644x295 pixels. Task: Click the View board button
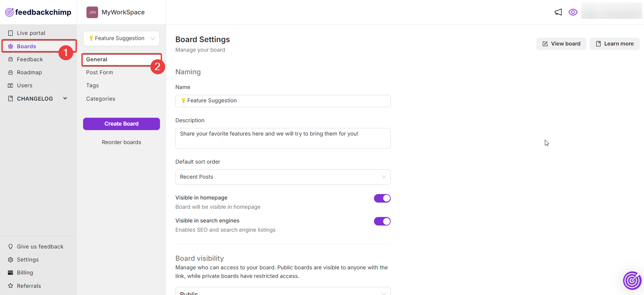coord(561,44)
